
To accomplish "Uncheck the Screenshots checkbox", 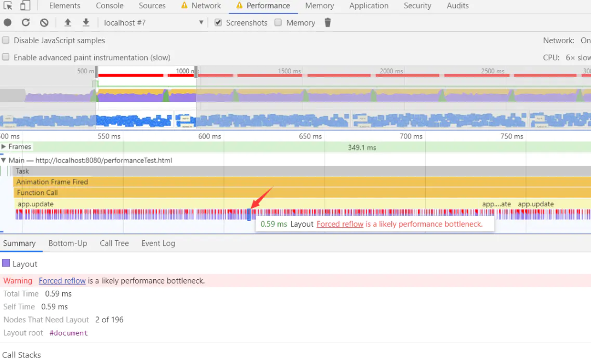I will tap(218, 23).
